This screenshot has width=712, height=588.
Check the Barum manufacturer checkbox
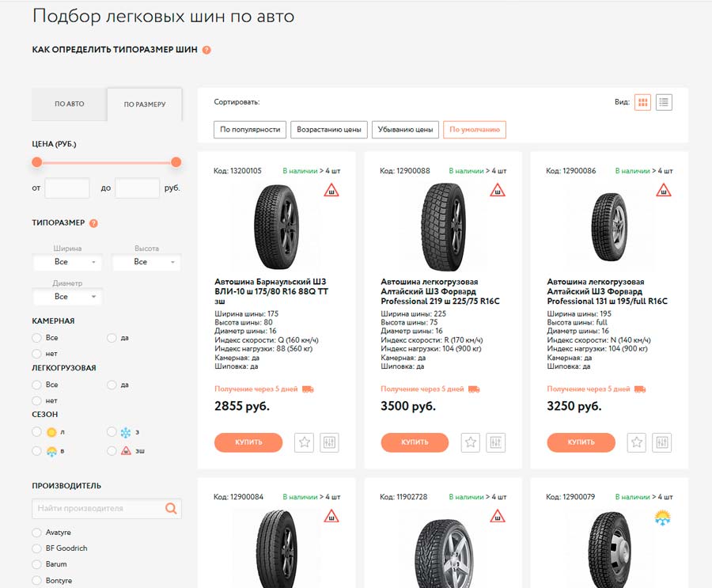click(x=36, y=564)
